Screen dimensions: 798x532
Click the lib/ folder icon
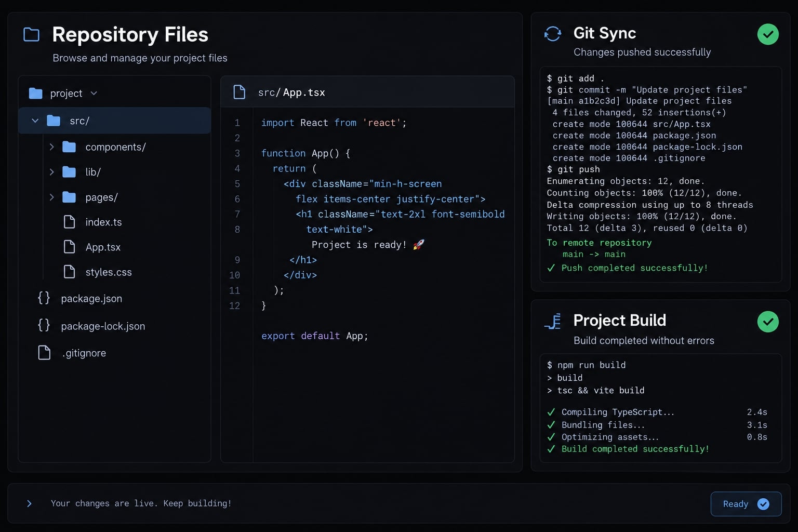(x=69, y=172)
